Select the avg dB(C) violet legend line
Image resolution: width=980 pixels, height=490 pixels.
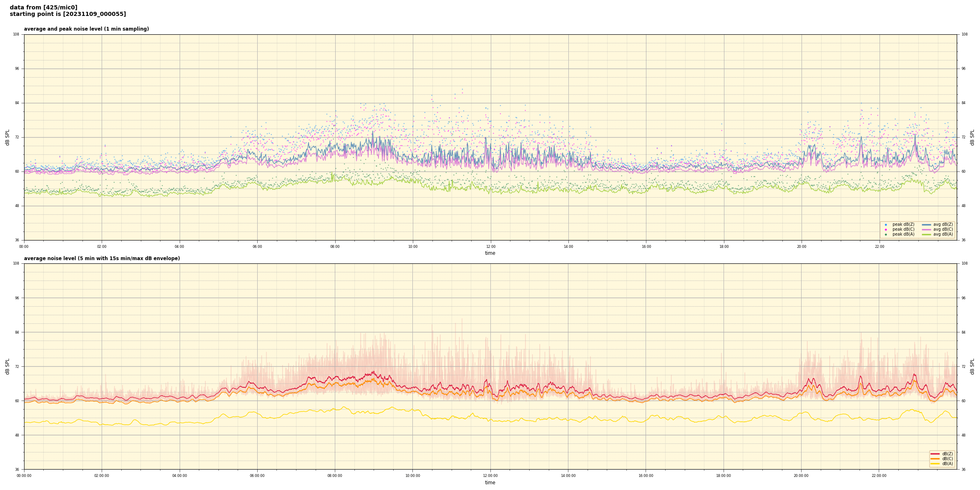927,229
